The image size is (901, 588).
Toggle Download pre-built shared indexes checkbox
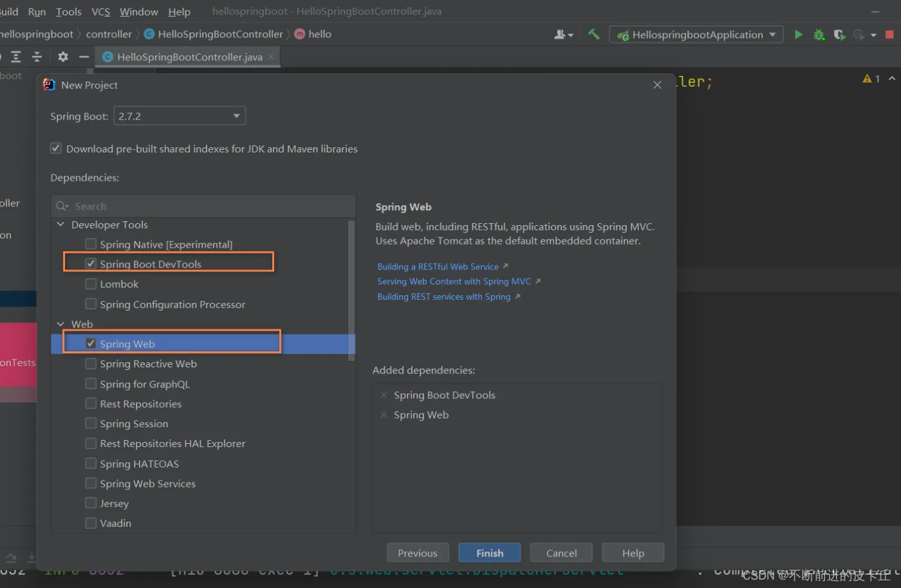[56, 149]
